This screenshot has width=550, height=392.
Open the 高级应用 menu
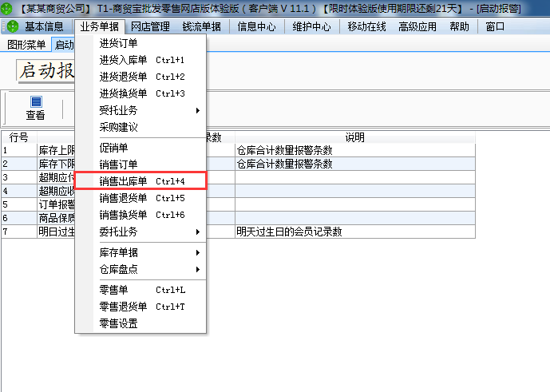click(x=417, y=26)
